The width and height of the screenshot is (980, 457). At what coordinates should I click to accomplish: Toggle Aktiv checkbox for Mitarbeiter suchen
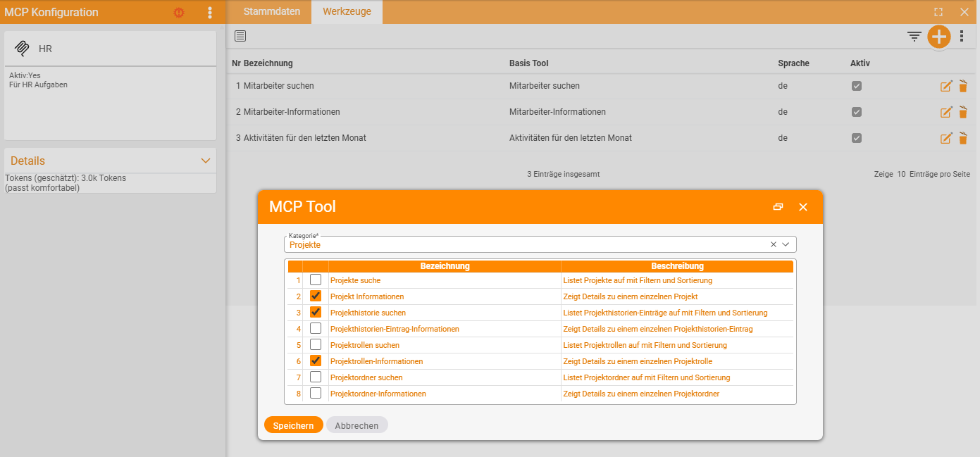click(x=857, y=86)
